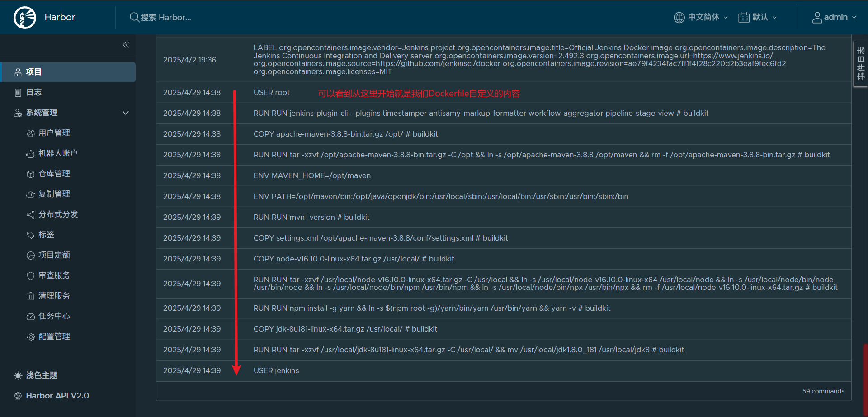
Task: Open 审查服务 page
Action: coord(54,275)
